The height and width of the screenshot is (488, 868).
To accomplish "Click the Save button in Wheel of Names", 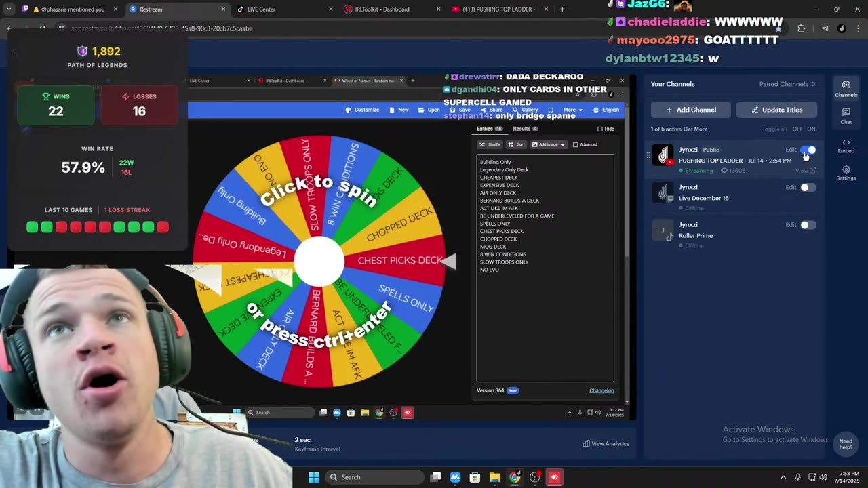I will tap(460, 110).
